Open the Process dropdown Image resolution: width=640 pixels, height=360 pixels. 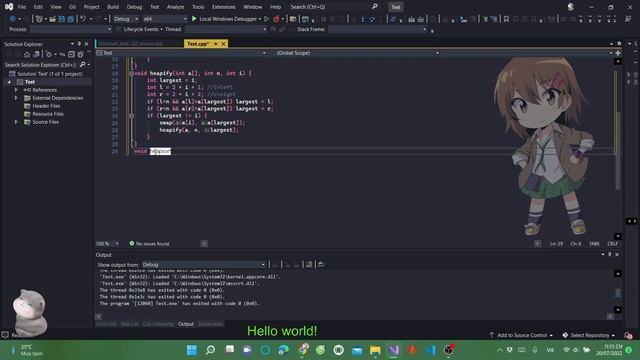point(71,29)
